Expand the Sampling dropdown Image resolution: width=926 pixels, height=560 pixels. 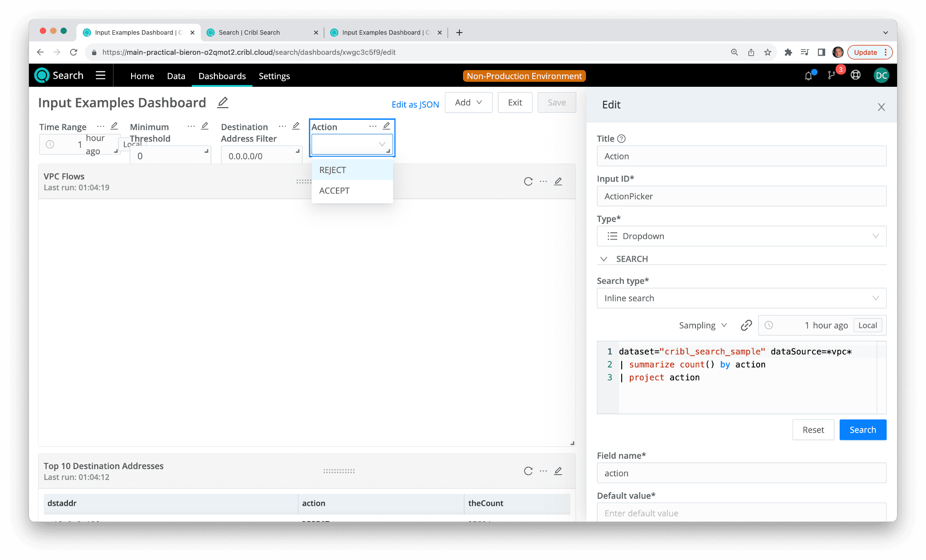coord(703,325)
